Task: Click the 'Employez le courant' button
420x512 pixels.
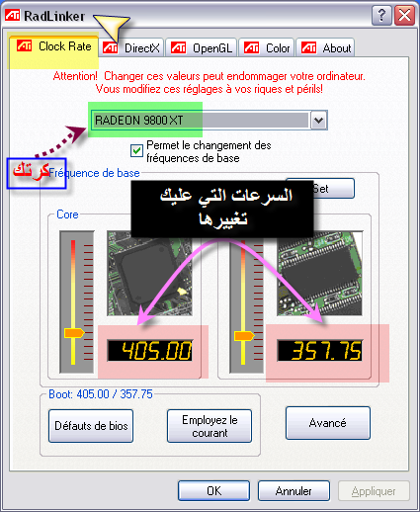Action: 210,426
